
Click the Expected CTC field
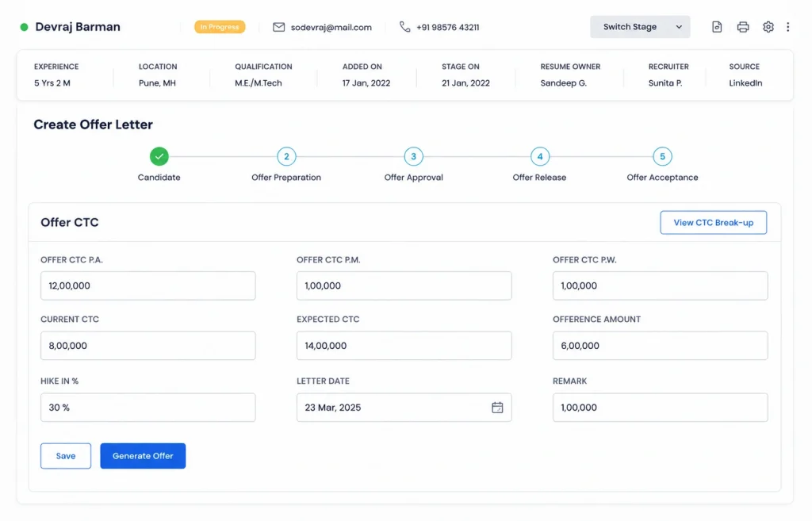click(404, 346)
